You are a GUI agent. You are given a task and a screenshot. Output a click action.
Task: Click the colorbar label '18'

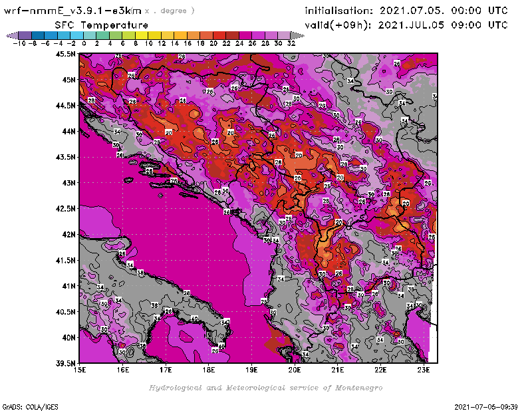(200, 43)
